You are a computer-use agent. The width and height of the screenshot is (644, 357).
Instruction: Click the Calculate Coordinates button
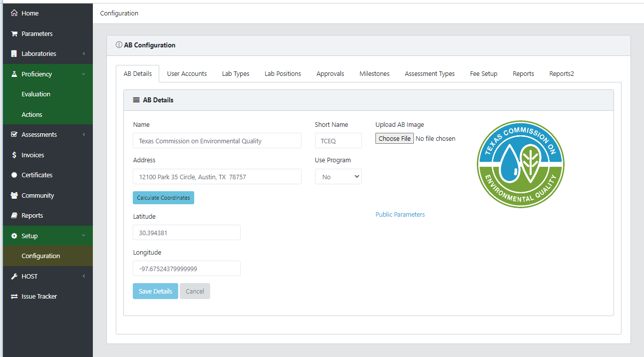pyautogui.click(x=163, y=198)
